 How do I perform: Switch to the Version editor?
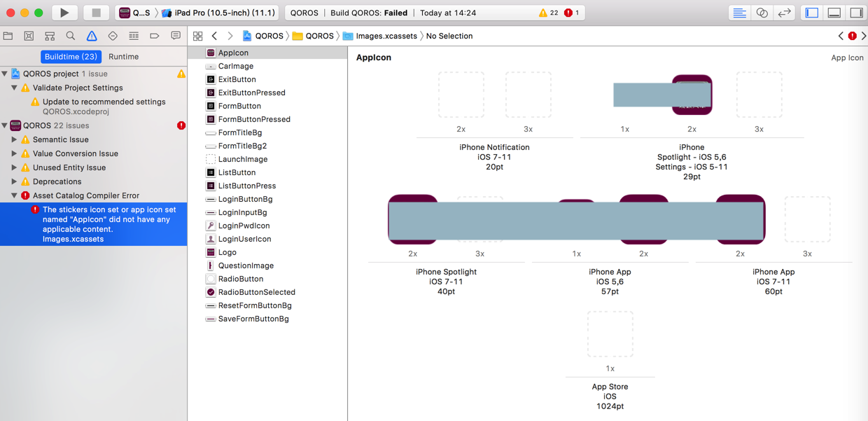pyautogui.click(x=784, y=13)
